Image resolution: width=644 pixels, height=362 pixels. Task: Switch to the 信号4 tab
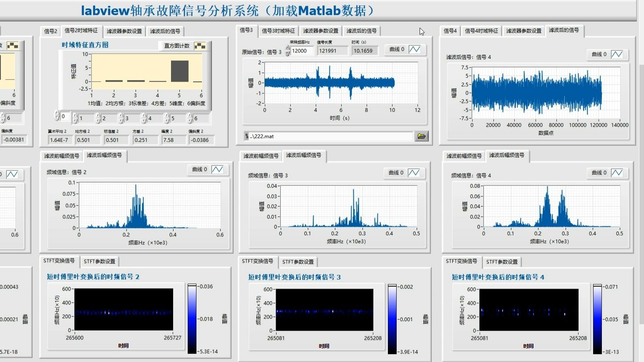(x=450, y=31)
